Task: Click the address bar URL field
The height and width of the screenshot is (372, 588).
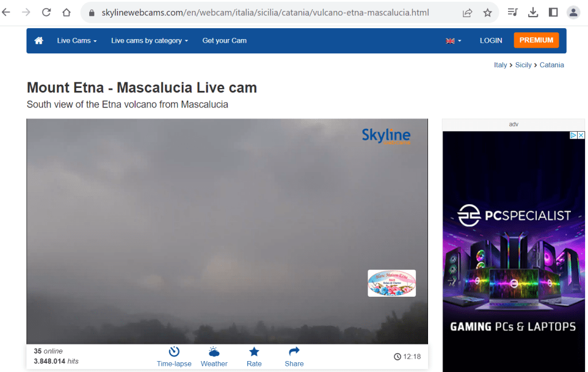Action: tap(265, 13)
